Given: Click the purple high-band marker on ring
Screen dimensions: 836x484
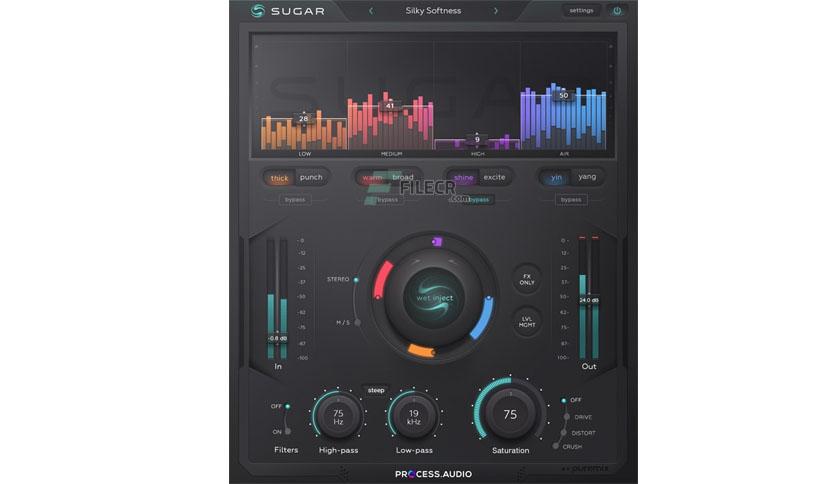Looking at the screenshot, I should click(437, 241).
